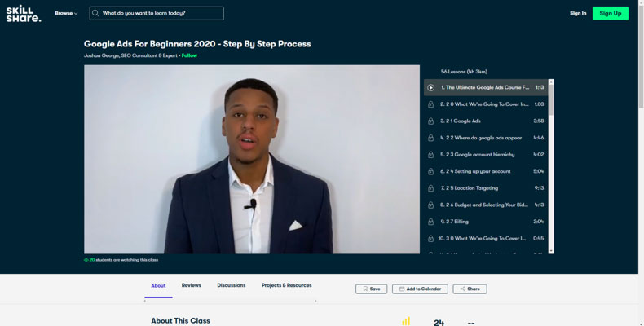Click the lesson list scroll up arrow
644x326 pixels.
551,82
